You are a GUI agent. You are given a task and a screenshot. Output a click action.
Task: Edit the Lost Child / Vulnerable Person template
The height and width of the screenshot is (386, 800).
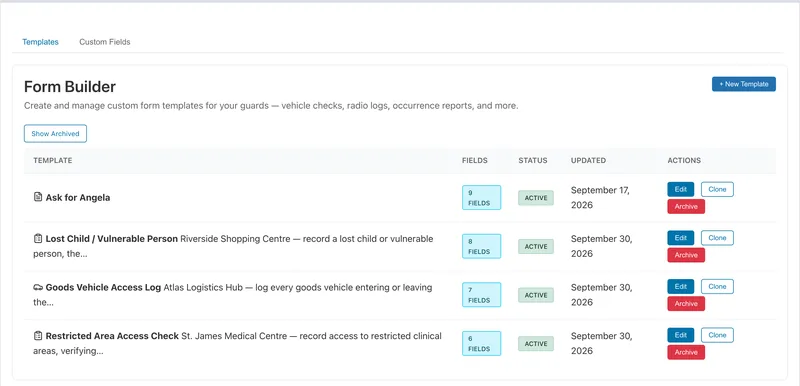tap(681, 238)
